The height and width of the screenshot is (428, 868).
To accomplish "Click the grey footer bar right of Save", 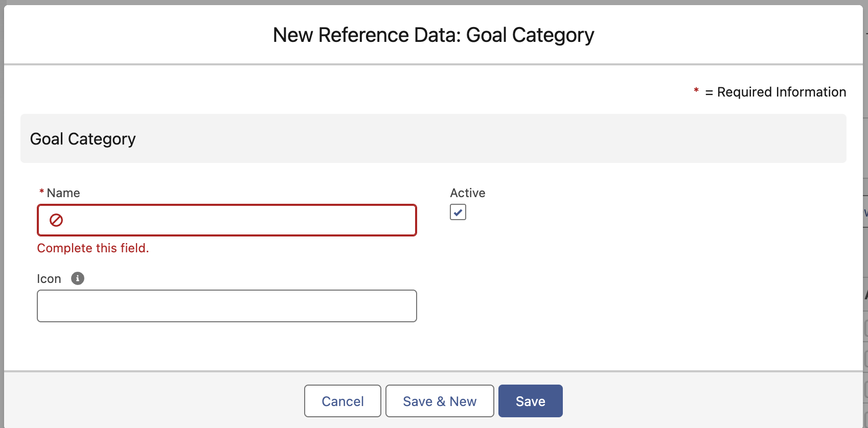I will tap(716, 401).
